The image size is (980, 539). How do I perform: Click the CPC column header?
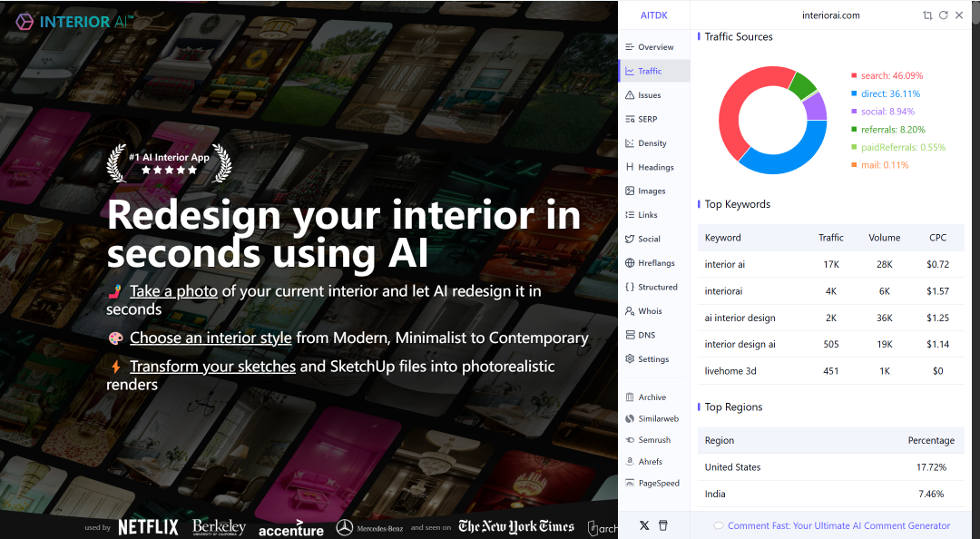[937, 238]
